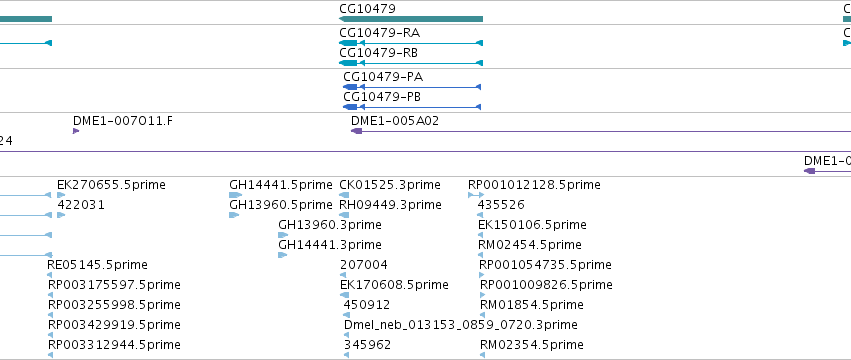Select EST RP001009826.5prime
The image size is (851, 360).
click(547, 285)
